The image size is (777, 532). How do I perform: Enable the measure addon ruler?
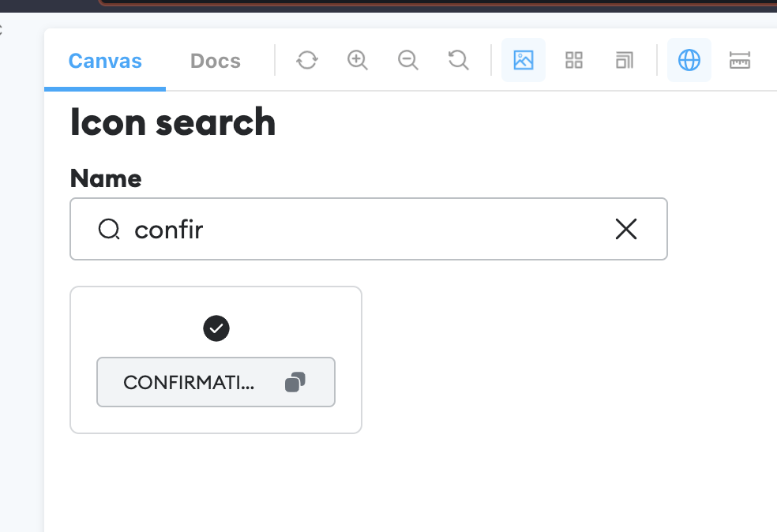740,60
